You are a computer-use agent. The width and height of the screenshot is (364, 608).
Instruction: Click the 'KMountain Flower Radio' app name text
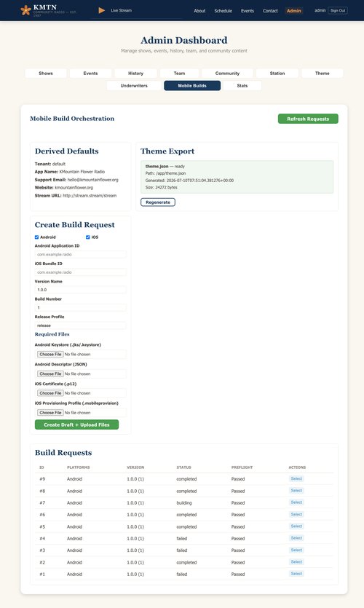(82, 172)
